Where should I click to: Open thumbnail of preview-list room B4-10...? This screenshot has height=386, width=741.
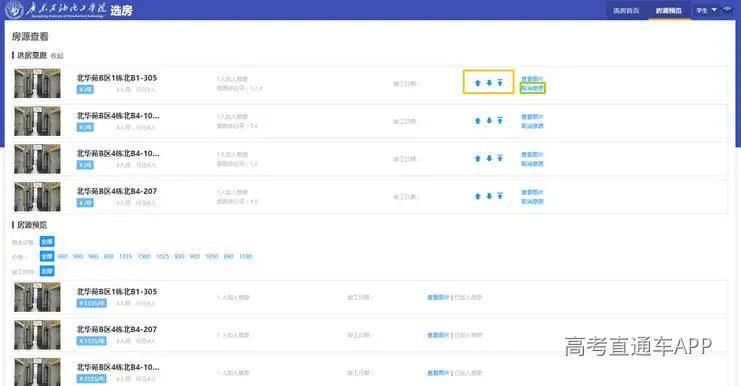point(37,372)
